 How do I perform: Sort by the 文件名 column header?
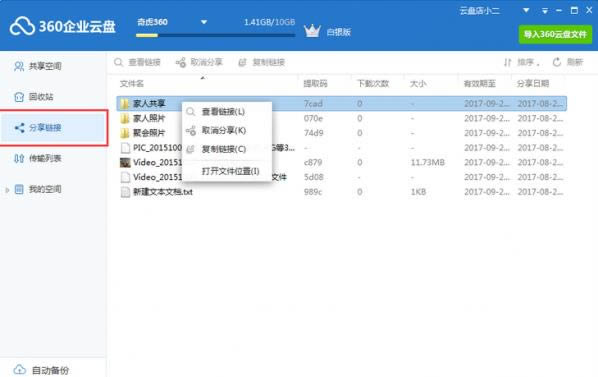pyautogui.click(x=132, y=84)
